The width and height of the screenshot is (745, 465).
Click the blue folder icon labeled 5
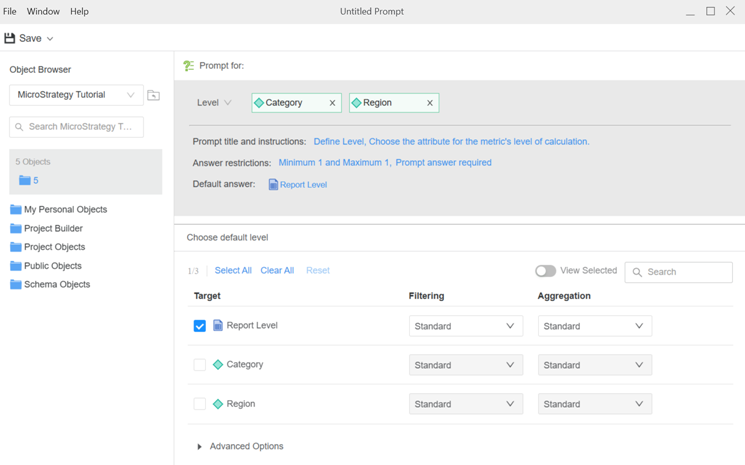[25, 181]
